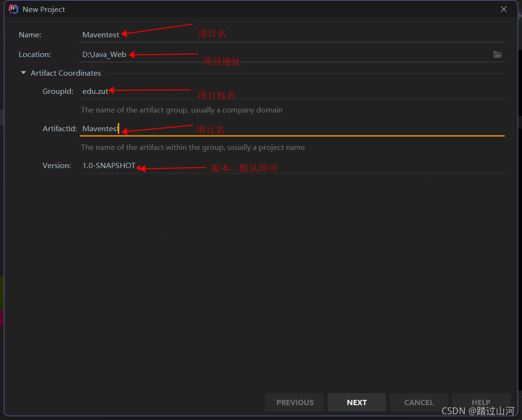Screen dimensions: 522x420
Task: Click the HELP button
Action: pyautogui.click(x=481, y=402)
